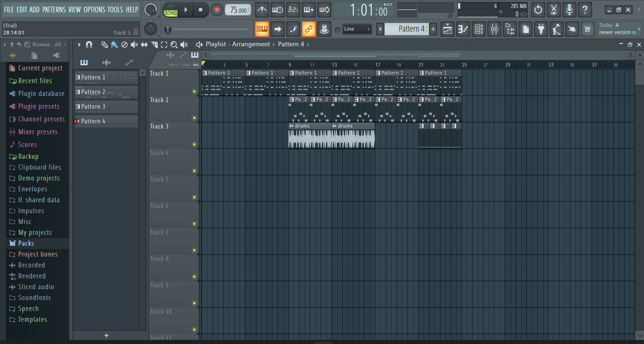644x344 pixels.
Task: Select the Slice tool in Playlist
Action: pyautogui.click(x=154, y=44)
